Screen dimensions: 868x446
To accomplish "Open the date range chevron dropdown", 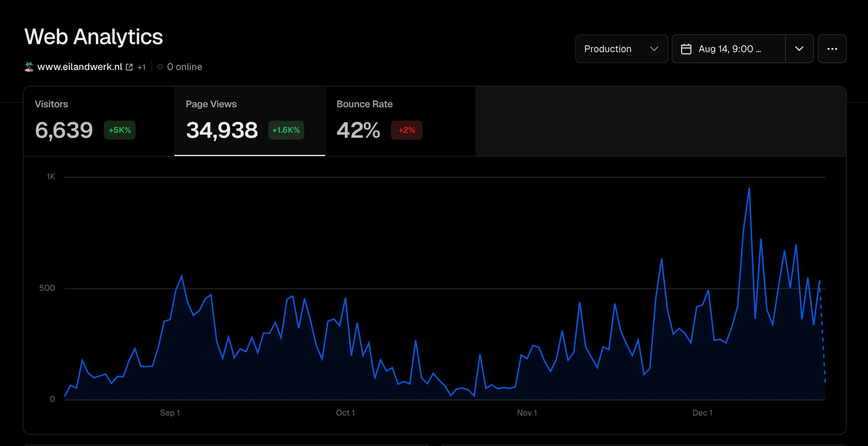I will tap(799, 49).
